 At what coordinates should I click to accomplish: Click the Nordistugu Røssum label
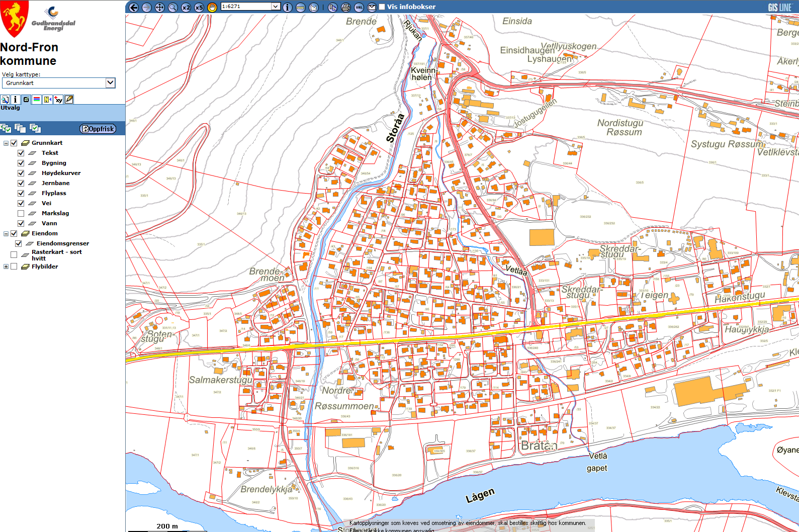click(x=620, y=128)
